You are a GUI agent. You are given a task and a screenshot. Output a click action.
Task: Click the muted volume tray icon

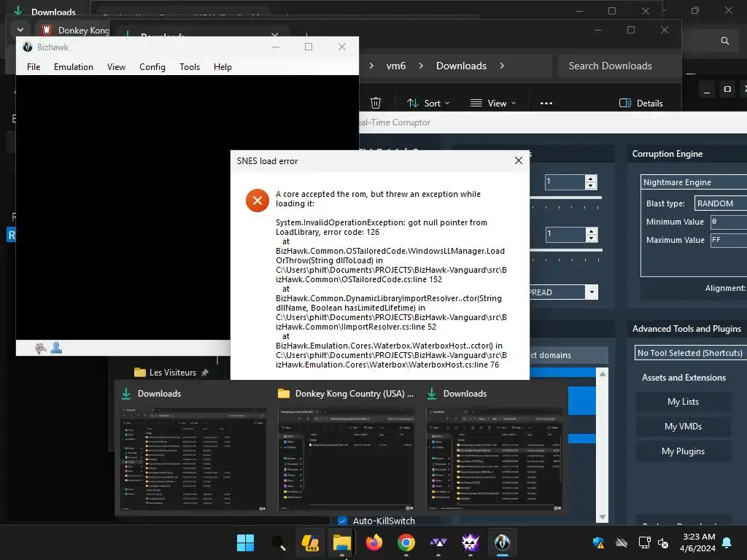(663, 542)
